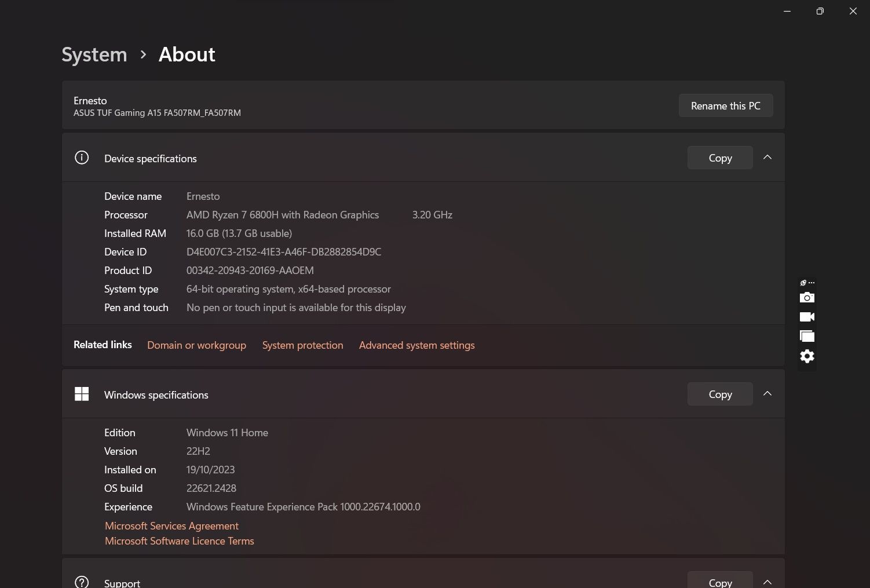Collapse the Support section chevron
This screenshot has width=870, height=588.
click(x=767, y=582)
